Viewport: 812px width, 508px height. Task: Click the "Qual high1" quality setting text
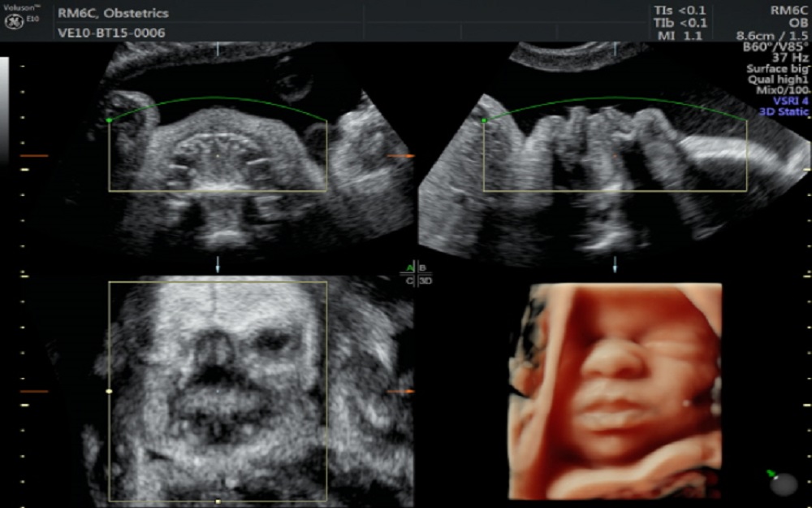pyautogui.click(x=778, y=80)
